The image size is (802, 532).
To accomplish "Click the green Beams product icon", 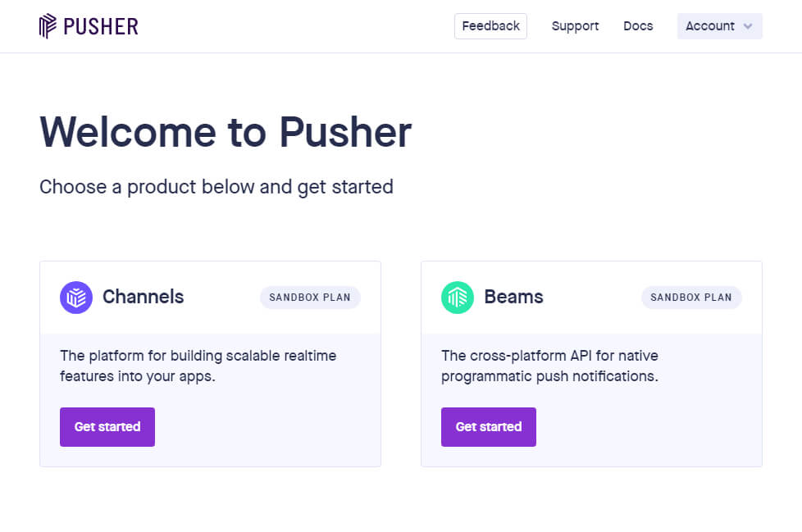I will click(x=458, y=297).
